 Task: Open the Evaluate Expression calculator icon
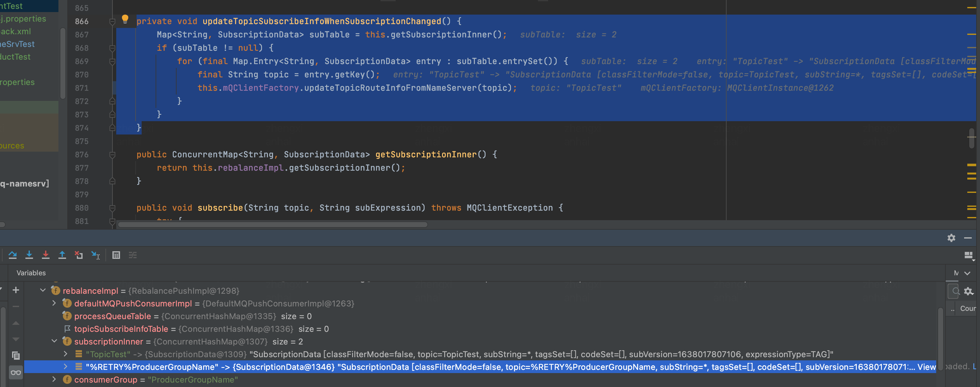116,255
